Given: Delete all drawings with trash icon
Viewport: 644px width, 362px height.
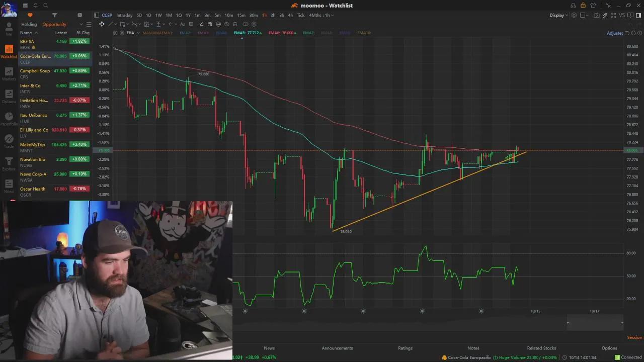Looking at the screenshot, I should 235,24.
